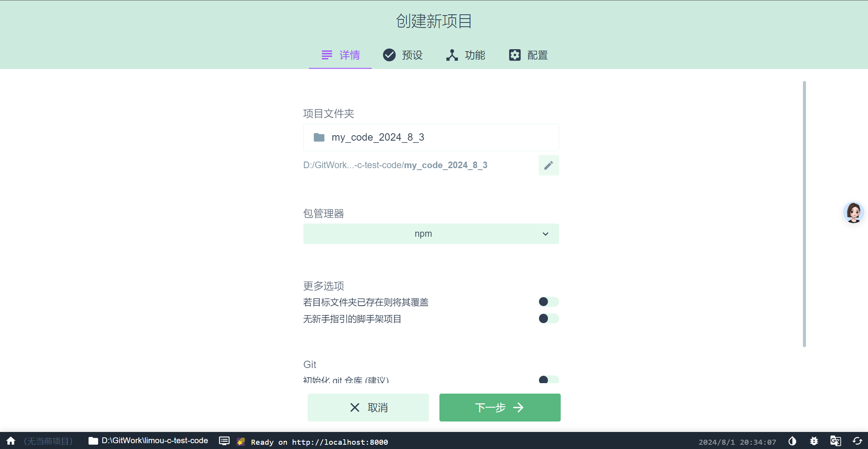Click the translate icon in the status bar
Image resolution: width=868 pixels, height=449 pixels.
(x=835, y=441)
